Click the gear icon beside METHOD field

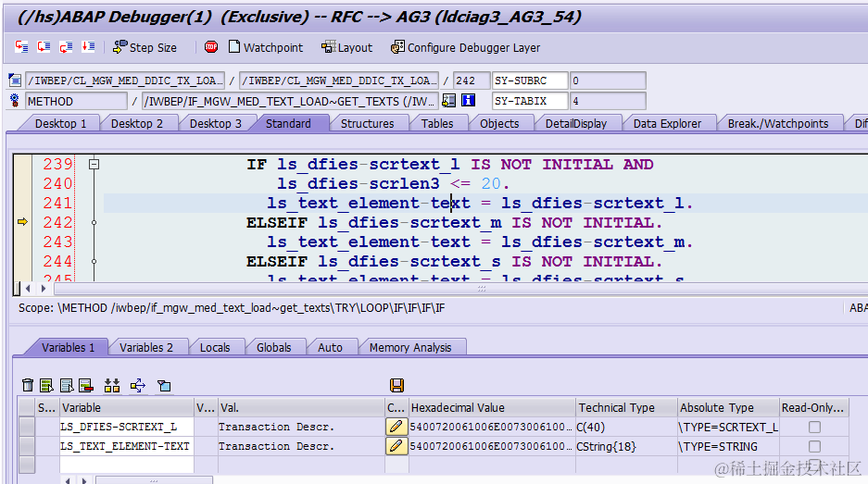point(15,101)
